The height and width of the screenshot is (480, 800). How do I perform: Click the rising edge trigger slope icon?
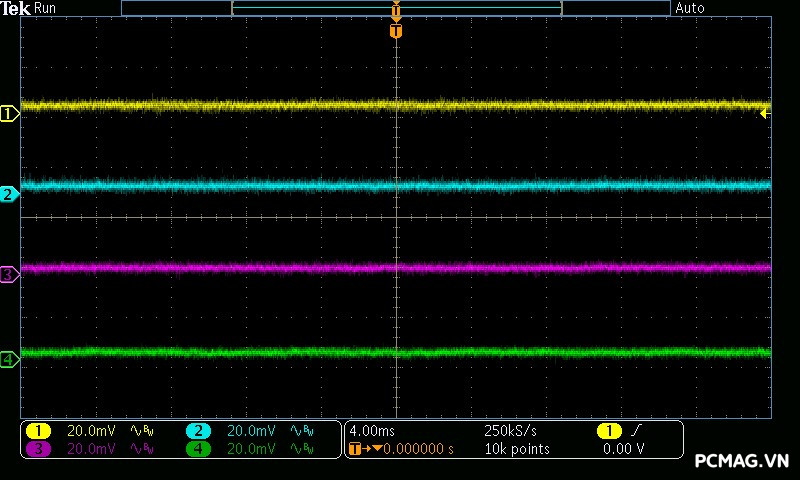[637, 431]
